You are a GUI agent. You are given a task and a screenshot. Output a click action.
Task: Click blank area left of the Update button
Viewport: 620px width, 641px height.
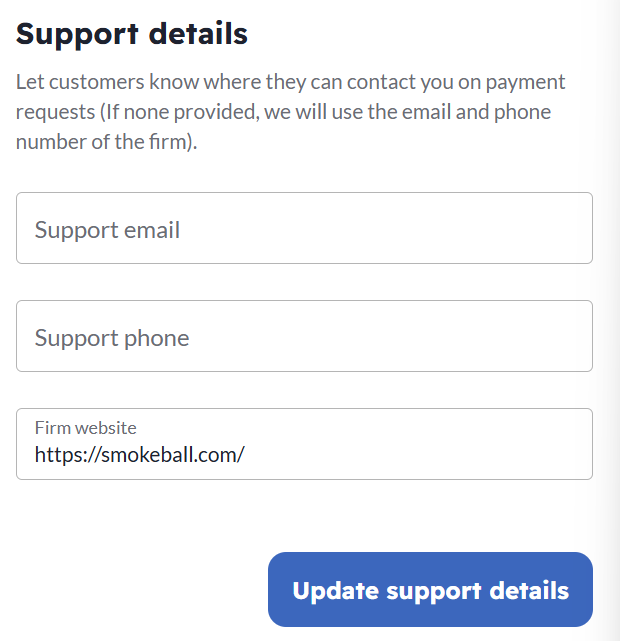(x=130, y=590)
